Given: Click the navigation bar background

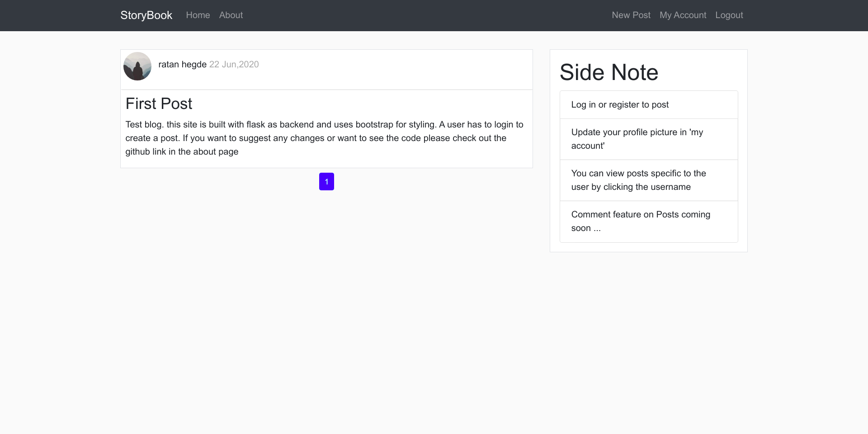Looking at the screenshot, I should [434, 15].
